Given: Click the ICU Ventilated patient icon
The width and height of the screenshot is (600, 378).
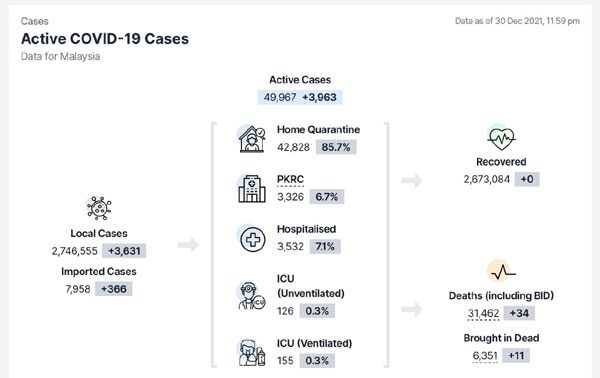Looking at the screenshot, I should point(251,353).
